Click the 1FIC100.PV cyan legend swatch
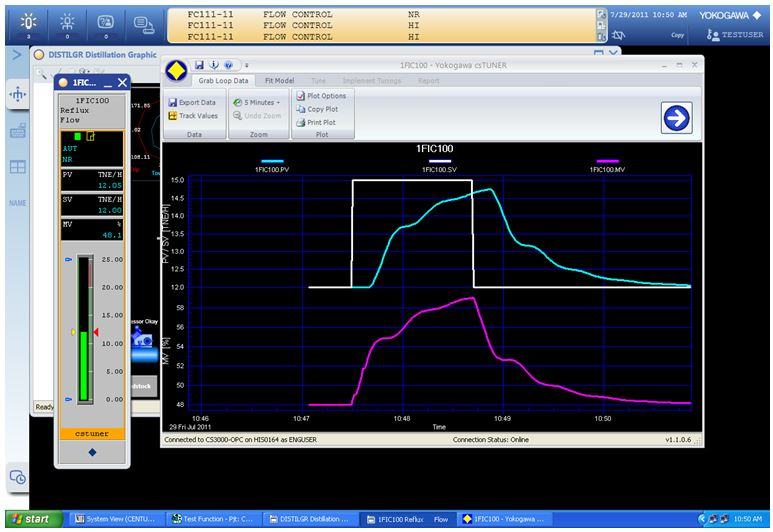773x532 pixels. click(x=272, y=161)
